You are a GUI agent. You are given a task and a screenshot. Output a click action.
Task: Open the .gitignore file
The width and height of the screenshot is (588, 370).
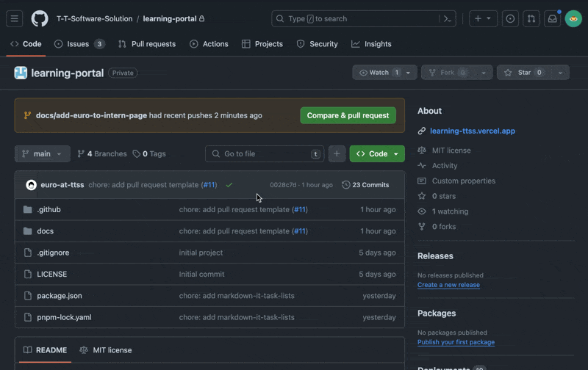click(x=53, y=253)
